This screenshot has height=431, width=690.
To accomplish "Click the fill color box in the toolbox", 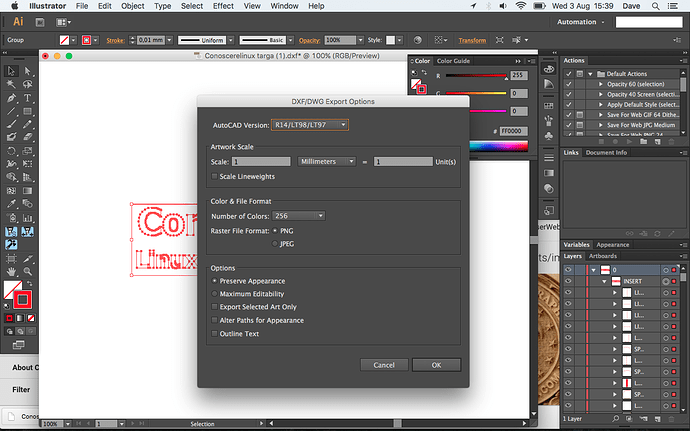I will click(x=11, y=289).
